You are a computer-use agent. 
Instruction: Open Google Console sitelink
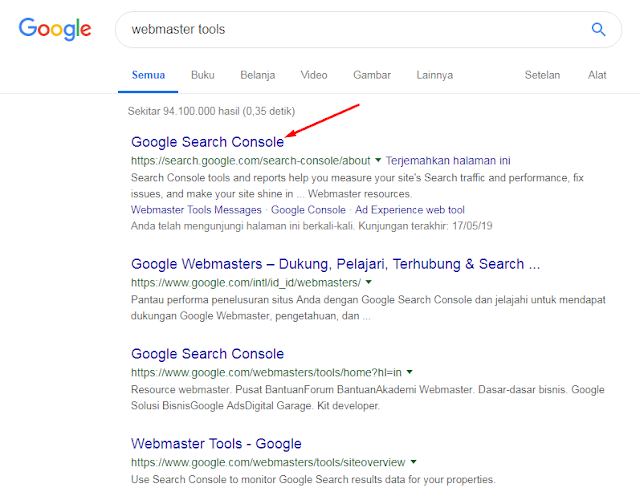click(x=308, y=209)
